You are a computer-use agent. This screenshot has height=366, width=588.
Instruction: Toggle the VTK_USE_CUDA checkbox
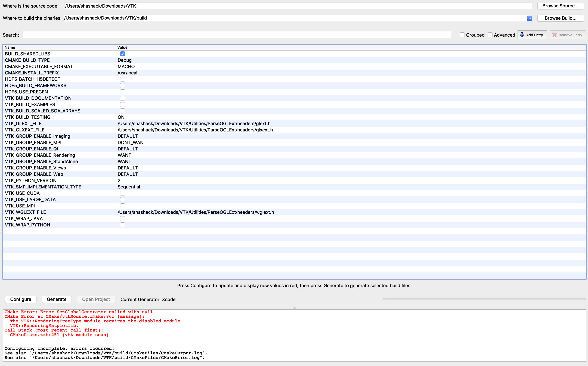123,193
